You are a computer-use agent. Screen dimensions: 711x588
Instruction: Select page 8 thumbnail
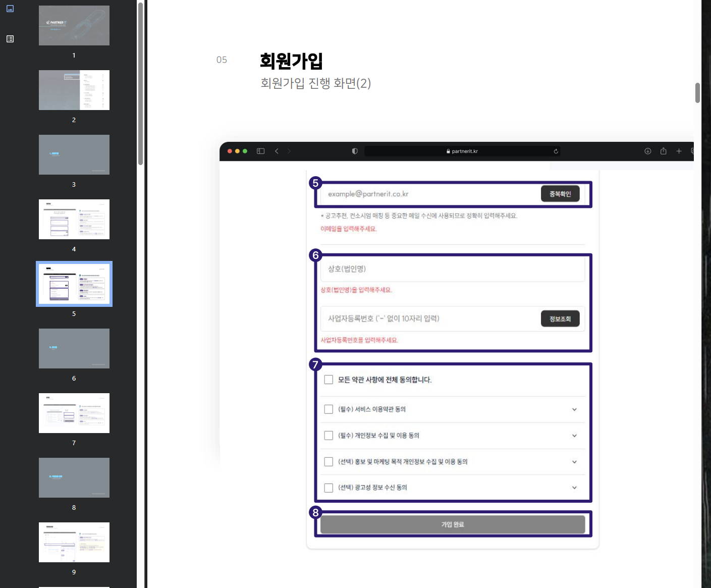[x=74, y=478]
